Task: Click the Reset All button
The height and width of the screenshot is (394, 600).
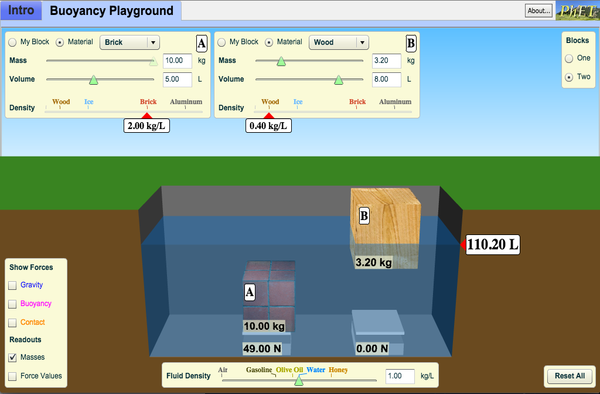Action: [570, 376]
